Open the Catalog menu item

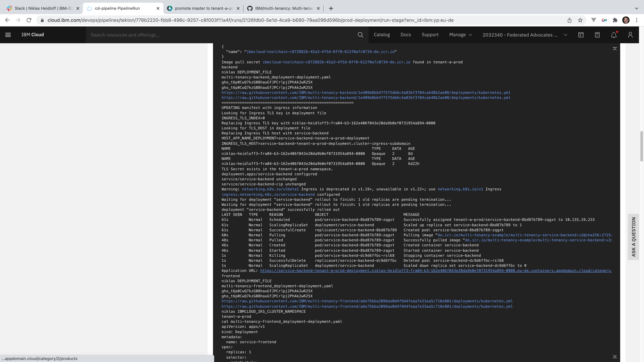tap(382, 35)
